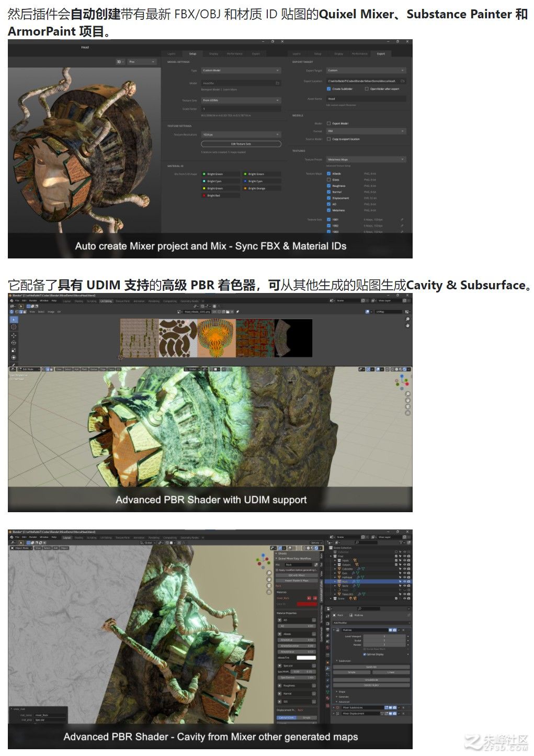Image resolution: width=534 pixels, height=756 pixels.
Task: Uncheck the Albedo texture map
Action: [328, 174]
